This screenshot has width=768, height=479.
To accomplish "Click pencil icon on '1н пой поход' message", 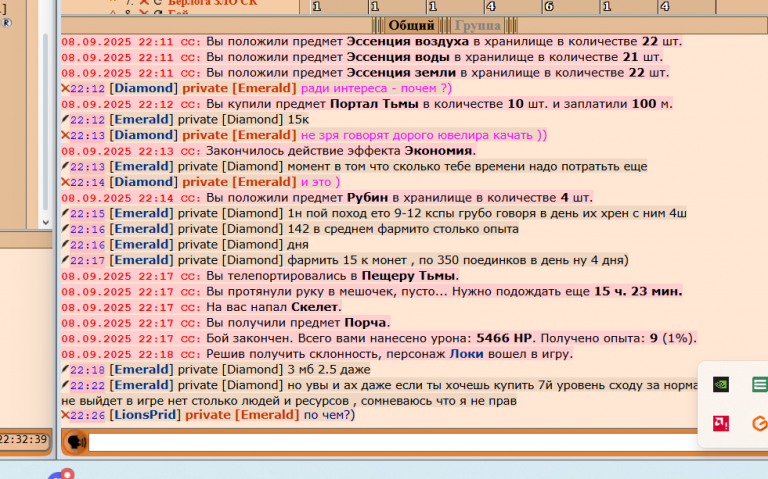I will [x=65, y=213].
